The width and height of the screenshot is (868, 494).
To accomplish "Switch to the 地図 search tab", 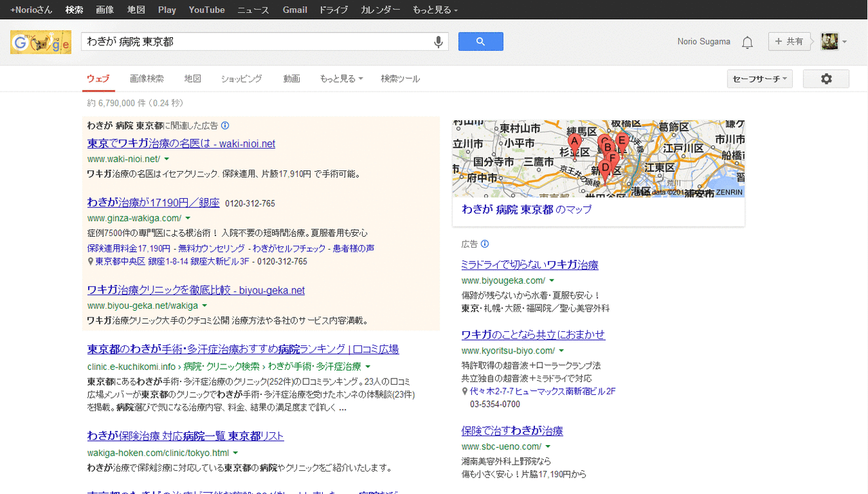I will [x=193, y=79].
